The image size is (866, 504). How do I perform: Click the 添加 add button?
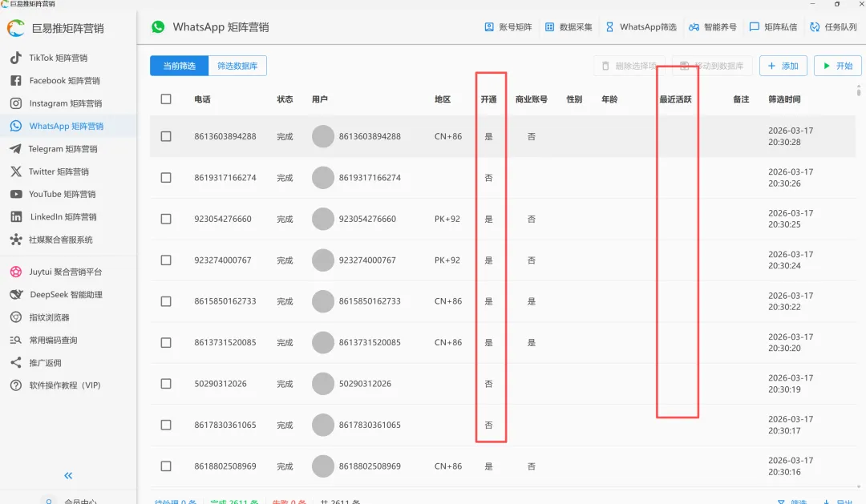coord(783,66)
